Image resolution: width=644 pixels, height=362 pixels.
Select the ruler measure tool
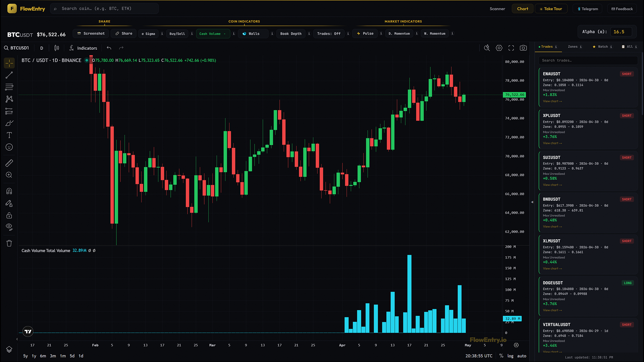(x=9, y=163)
